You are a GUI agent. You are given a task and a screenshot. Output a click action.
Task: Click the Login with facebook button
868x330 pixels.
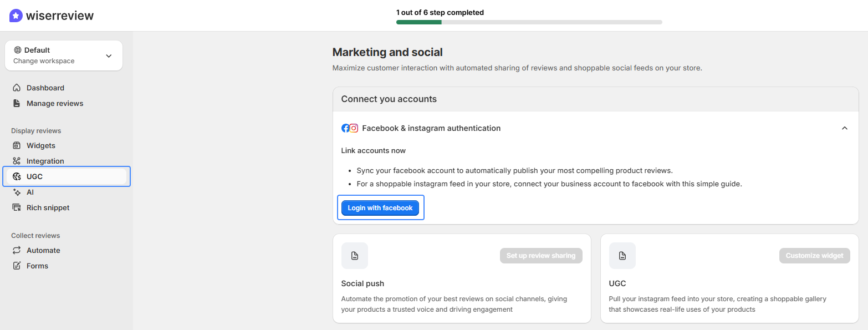pos(380,207)
